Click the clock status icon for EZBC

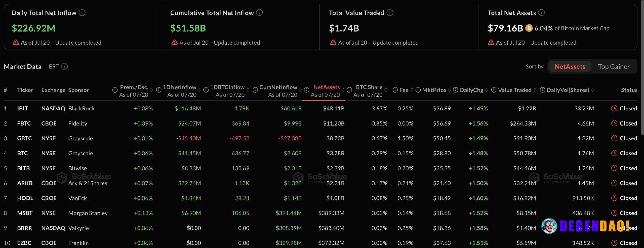(x=614, y=243)
